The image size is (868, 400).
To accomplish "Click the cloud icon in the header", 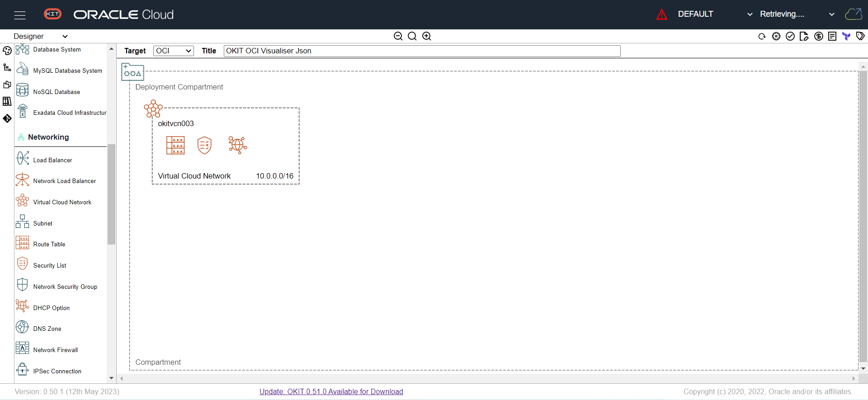I will click(x=854, y=14).
